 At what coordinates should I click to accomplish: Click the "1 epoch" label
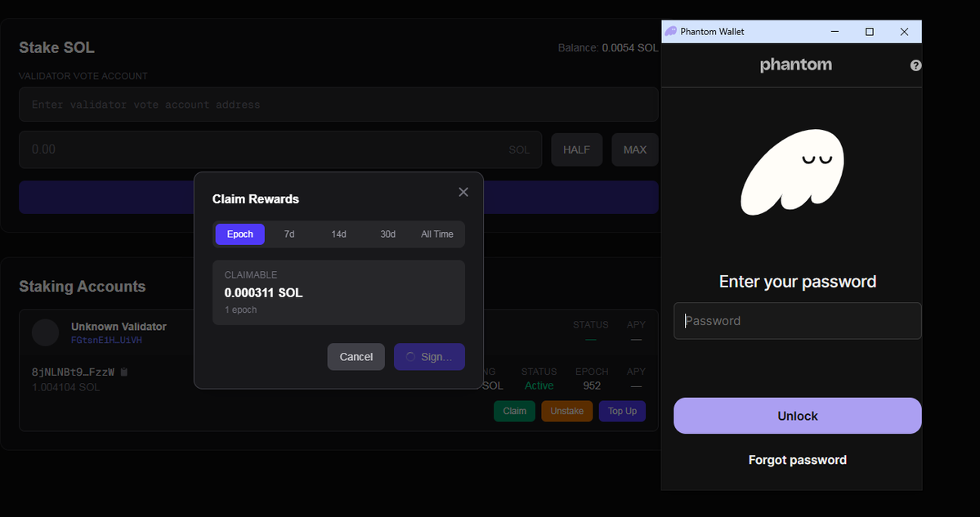[x=240, y=310]
